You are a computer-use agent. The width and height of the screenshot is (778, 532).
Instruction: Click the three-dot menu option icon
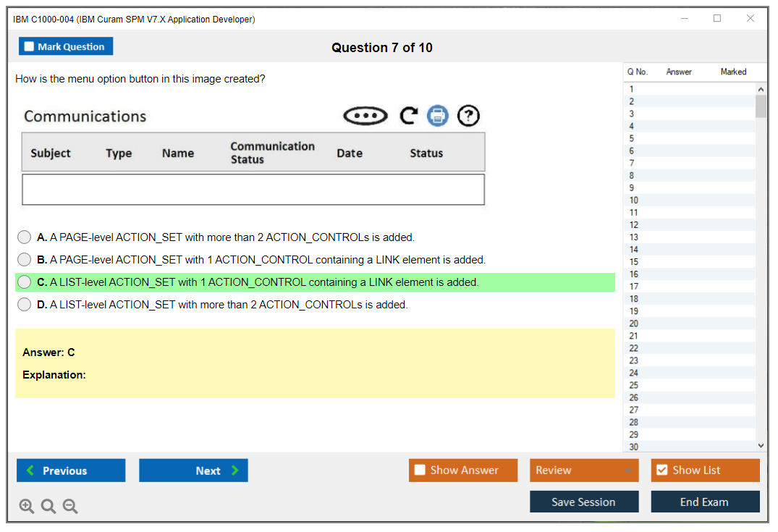coord(365,116)
